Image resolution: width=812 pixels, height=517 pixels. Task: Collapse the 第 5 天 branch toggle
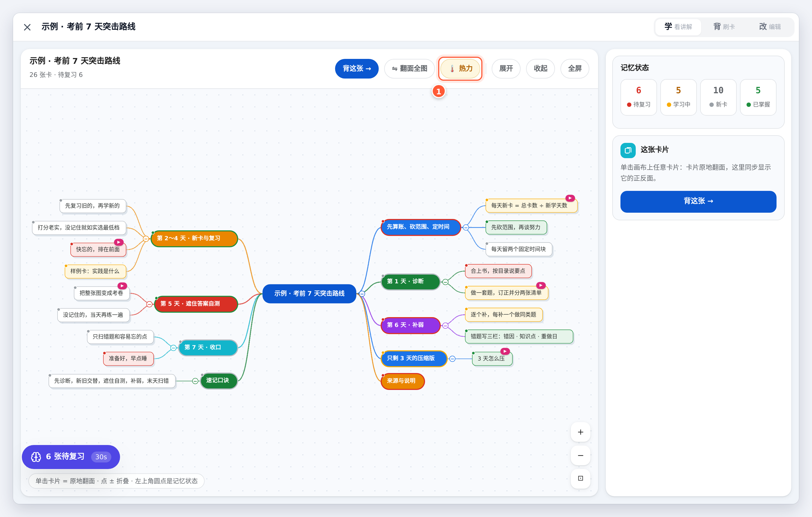149,304
